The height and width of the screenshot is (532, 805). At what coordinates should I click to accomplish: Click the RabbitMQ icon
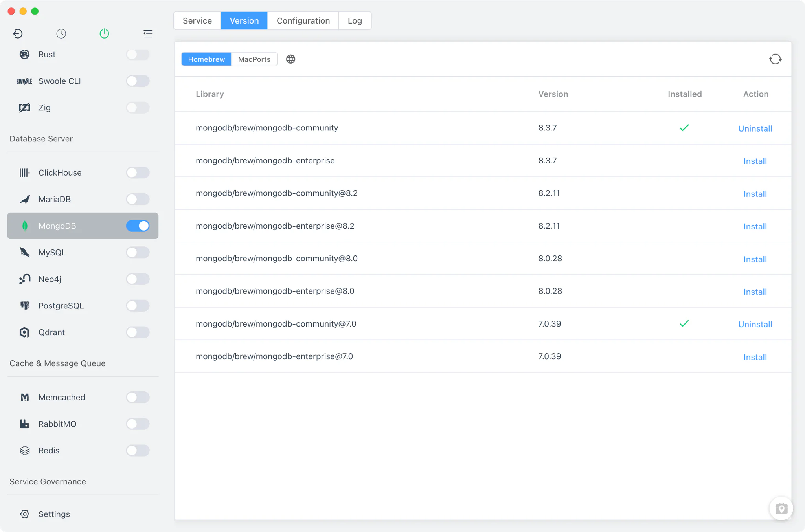pos(24,424)
